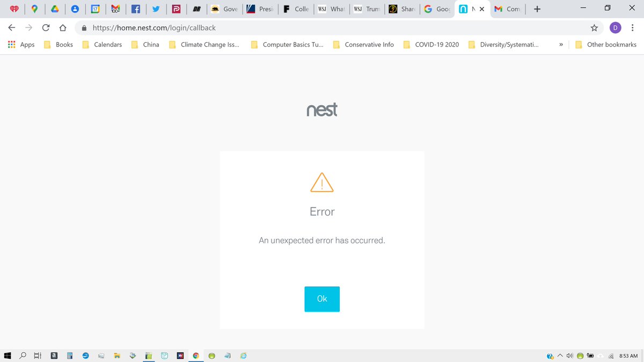Open the clock showing 8:53 AM

point(628,356)
